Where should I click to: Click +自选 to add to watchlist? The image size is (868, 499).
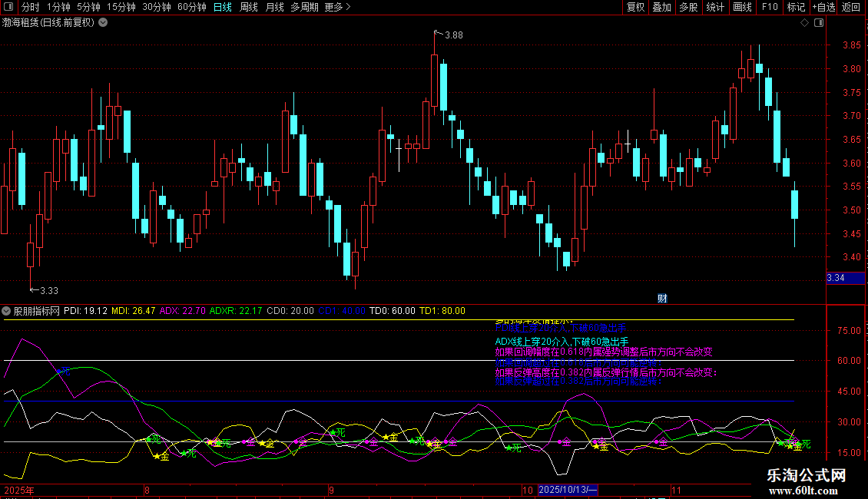(823, 8)
